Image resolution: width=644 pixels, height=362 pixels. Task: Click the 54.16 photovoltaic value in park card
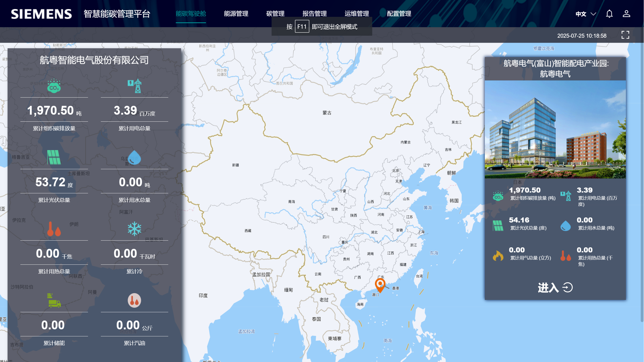pyautogui.click(x=519, y=220)
